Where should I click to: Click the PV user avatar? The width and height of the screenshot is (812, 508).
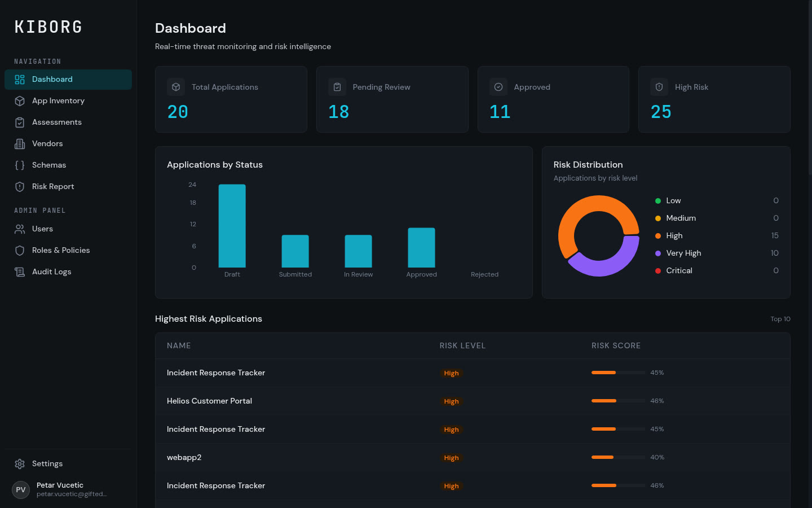[x=21, y=490]
